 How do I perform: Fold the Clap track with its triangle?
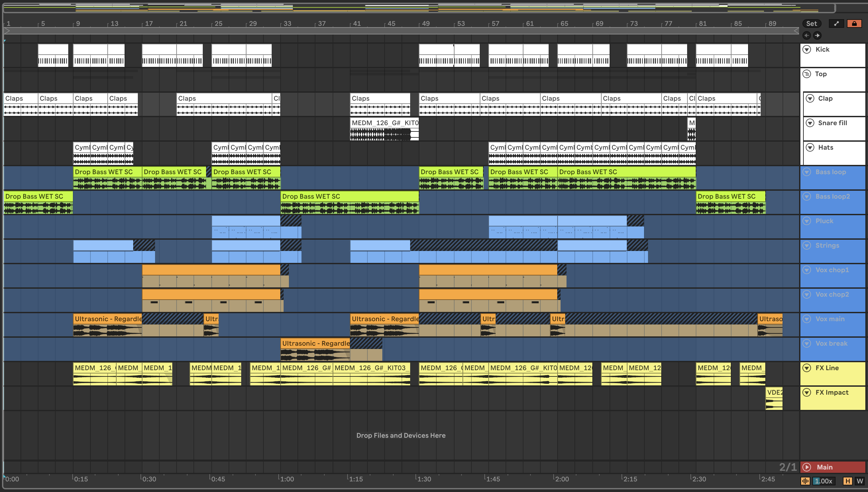[810, 98]
